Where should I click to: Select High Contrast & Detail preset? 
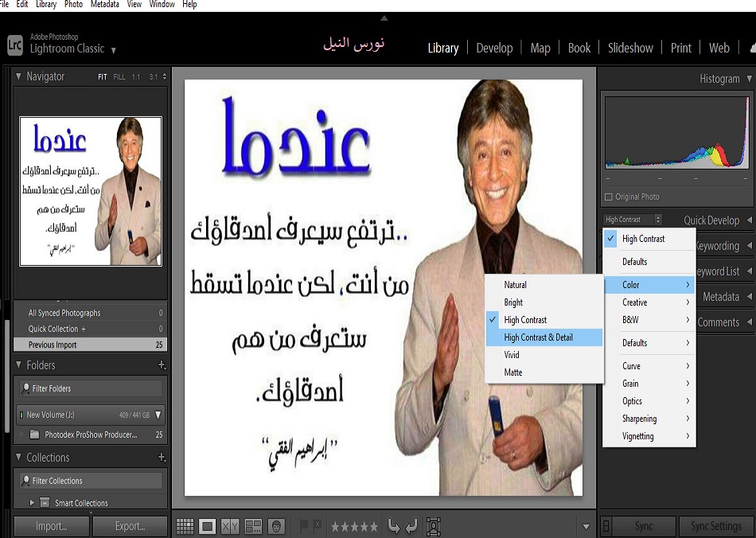(x=539, y=337)
